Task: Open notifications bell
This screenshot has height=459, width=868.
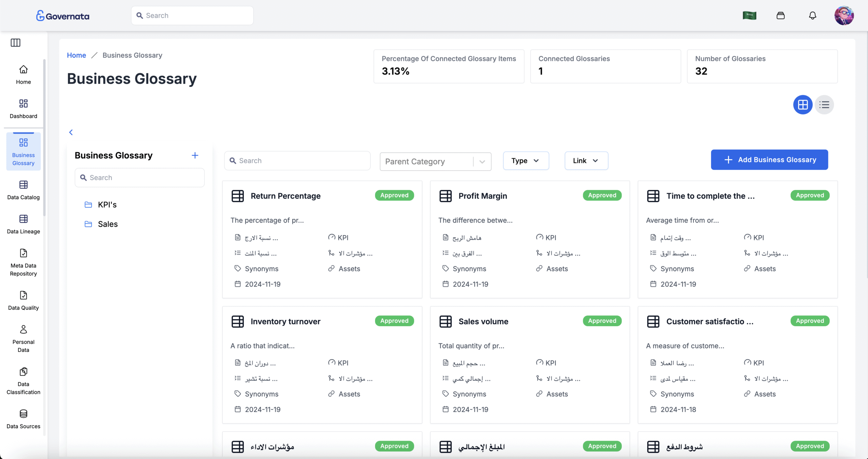Action: click(x=813, y=16)
